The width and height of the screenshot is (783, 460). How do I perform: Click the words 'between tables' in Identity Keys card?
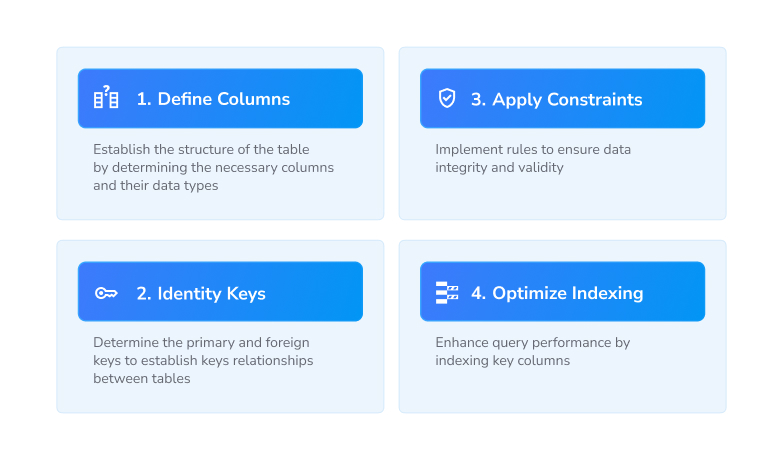click(141, 379)
